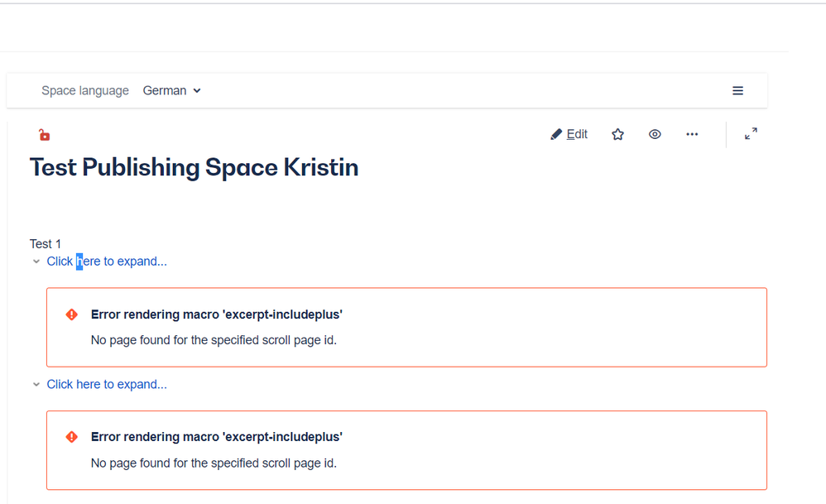Collapse the first expand section chevron
This screenshot has width=826, height=504.
pyautogui.click(x=36, y=261)
